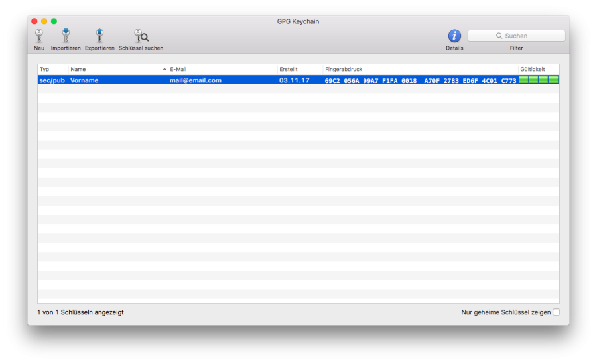597x364 pixels.
Task: Click the mail@email.com cell
Action: click(196, 80)
